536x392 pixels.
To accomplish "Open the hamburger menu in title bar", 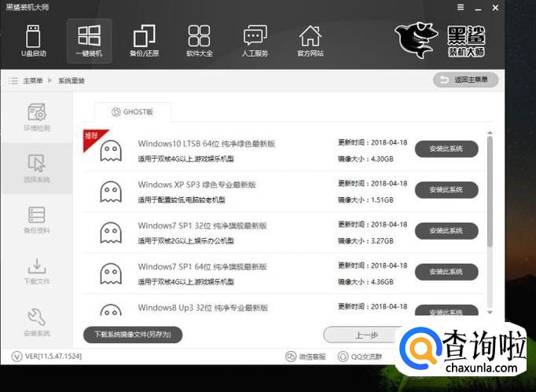I will click(461, 7).
